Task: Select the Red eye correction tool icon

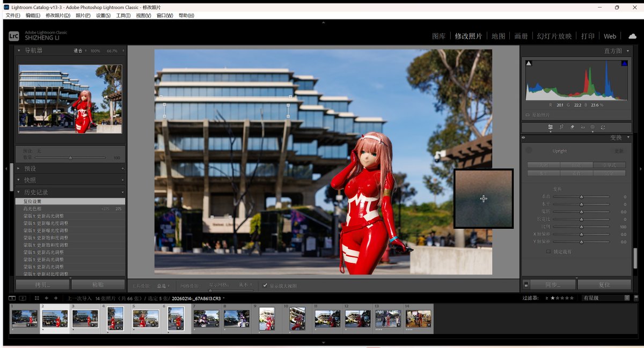Action: (x=583, y=127)
